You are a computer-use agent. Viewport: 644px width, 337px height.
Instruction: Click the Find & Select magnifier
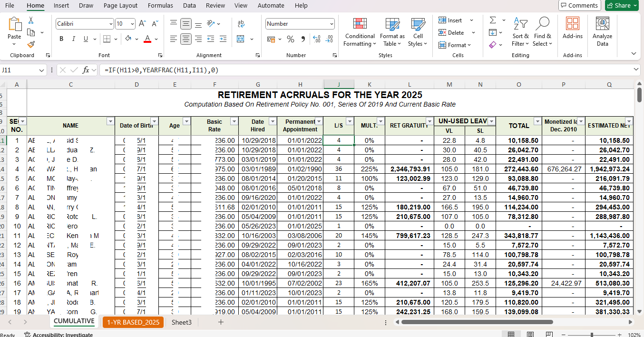pyautogui.click(x=542, y=32)
